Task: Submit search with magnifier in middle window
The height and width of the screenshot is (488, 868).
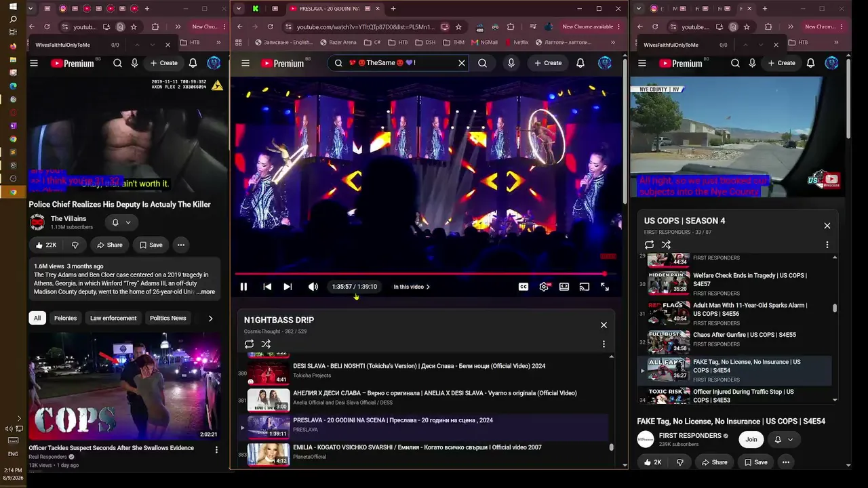Action: point(482,63)
